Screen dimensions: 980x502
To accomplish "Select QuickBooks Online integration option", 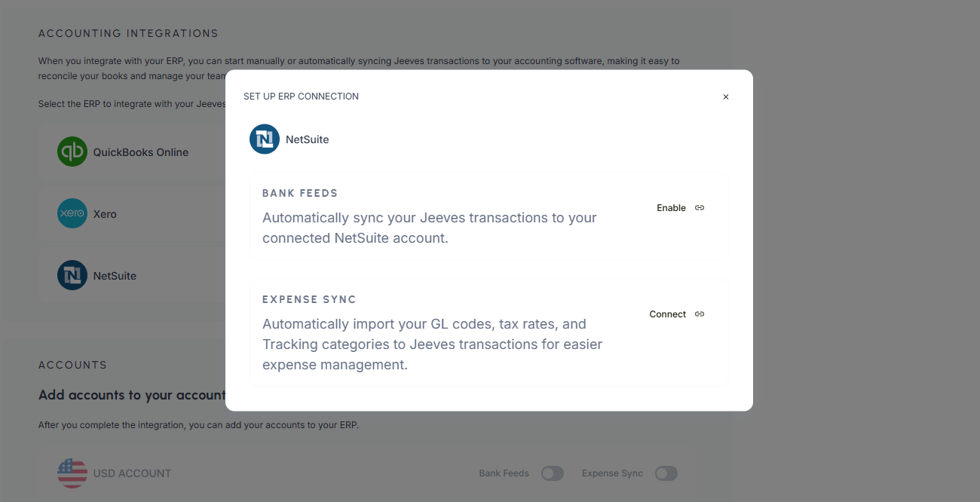I will click(141, 152).
